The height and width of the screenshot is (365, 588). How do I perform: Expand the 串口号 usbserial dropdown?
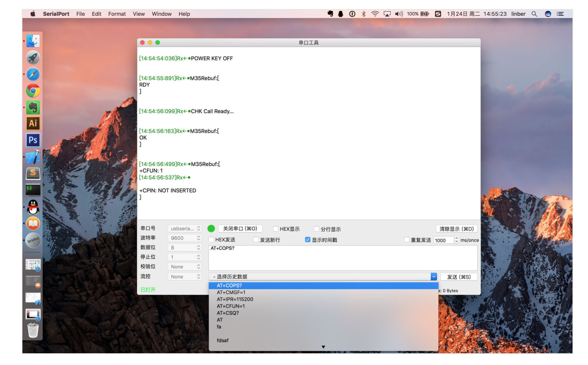pyautogui.click(x=184, y=228)
